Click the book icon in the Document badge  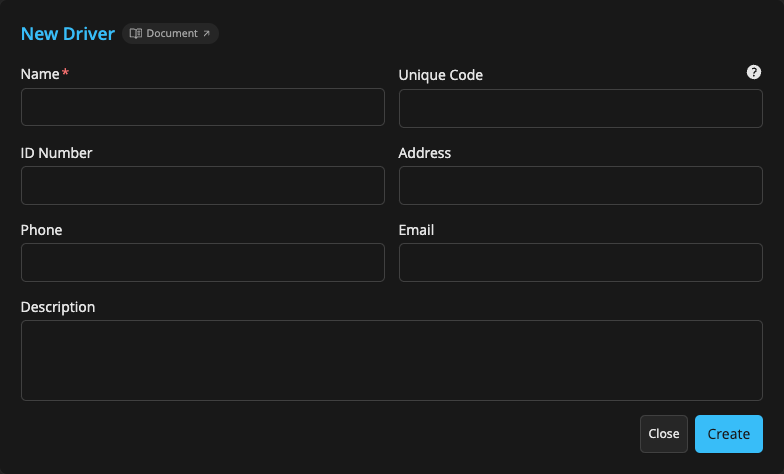coord(136,34)
